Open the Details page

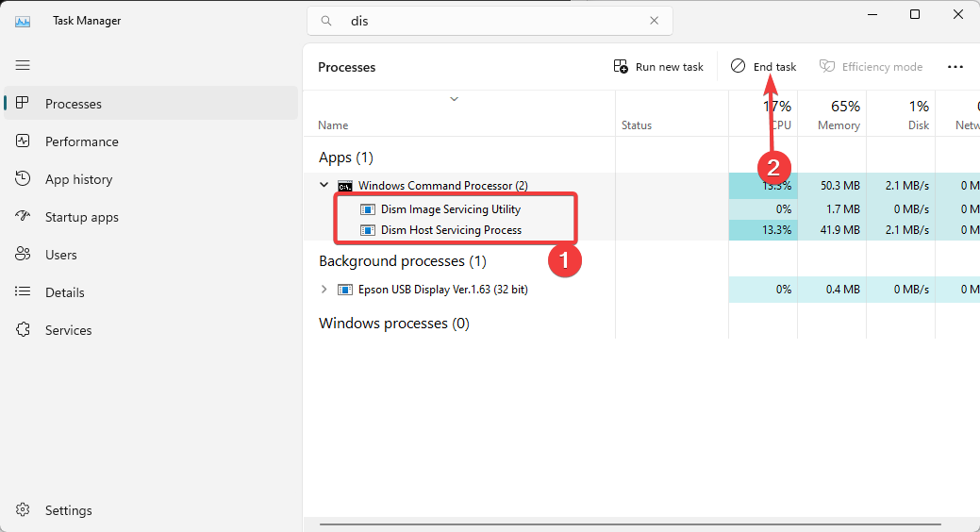pos(151,292)
